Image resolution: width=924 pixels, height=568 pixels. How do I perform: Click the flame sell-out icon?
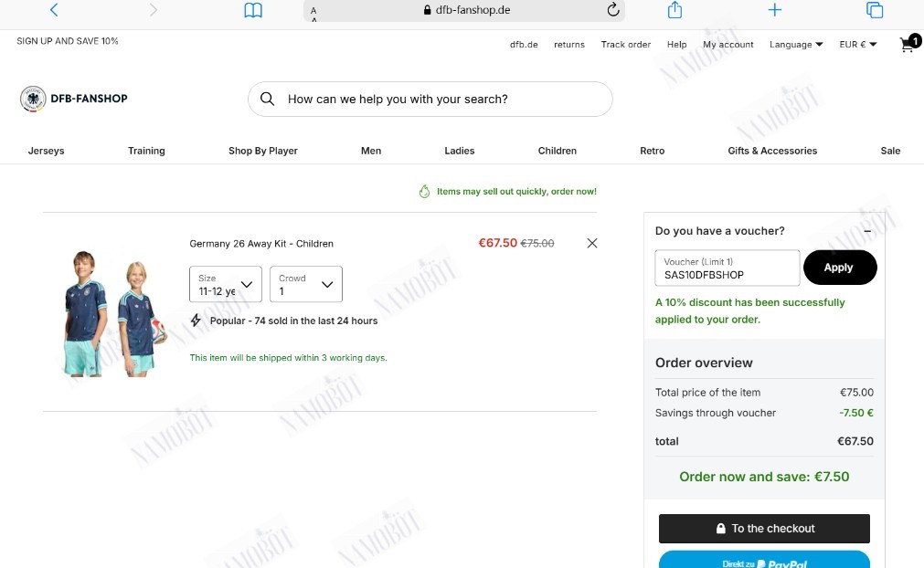[x=424, y=191]
